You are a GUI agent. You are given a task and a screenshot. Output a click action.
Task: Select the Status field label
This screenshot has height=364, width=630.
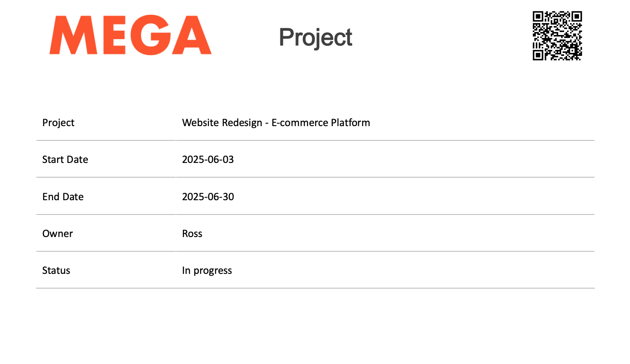point(56,270)
